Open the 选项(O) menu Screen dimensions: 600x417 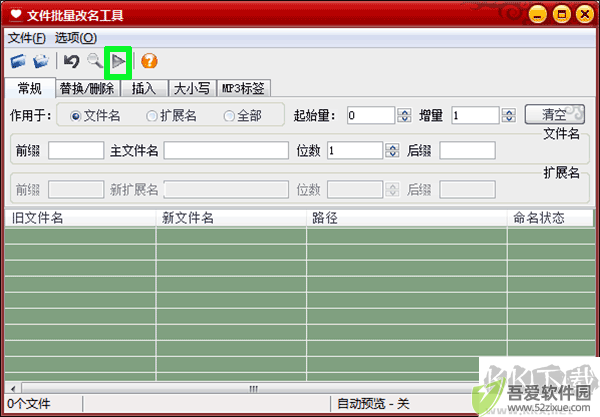coord(76,38)
